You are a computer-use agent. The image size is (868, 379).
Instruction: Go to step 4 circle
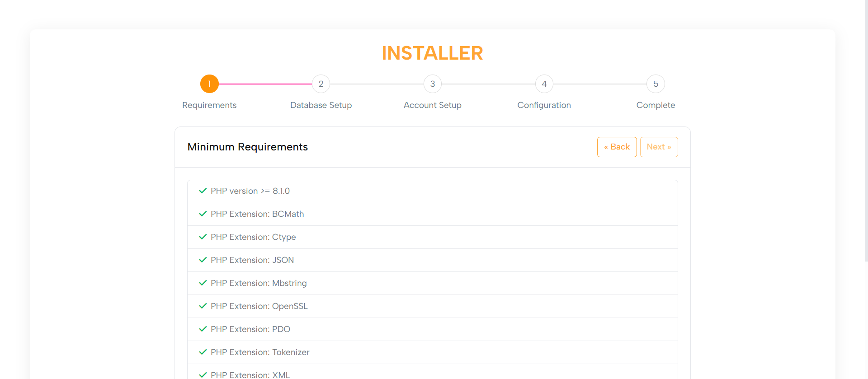pos(544,84)
